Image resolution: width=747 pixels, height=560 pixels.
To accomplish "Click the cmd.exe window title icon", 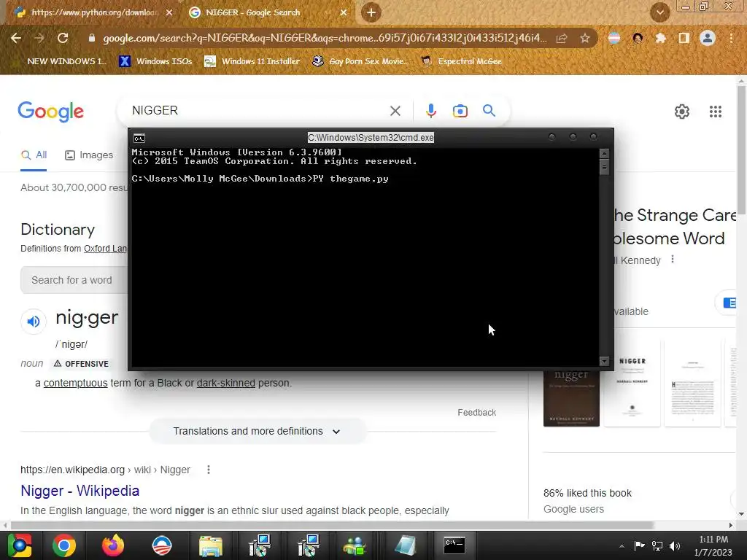I will 139,139.
